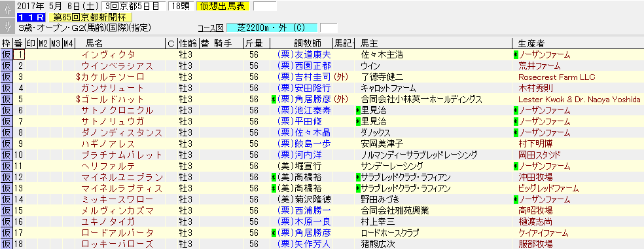This screenshot has height=249, width=644.
Task: Open horse プラチナムバレット
Action: 122,155
